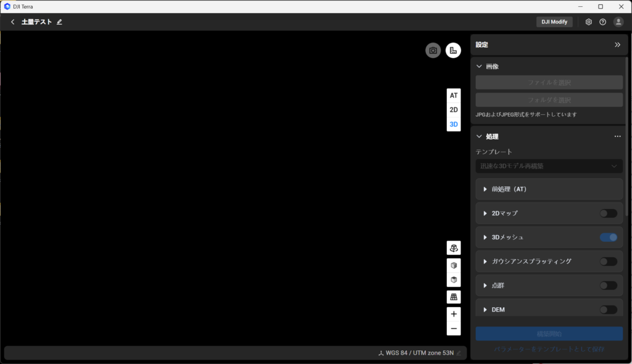This screenshot has width=632, height=364.
Task: Disable the 3Dメッシュ toggle
Action: [608, 237]
